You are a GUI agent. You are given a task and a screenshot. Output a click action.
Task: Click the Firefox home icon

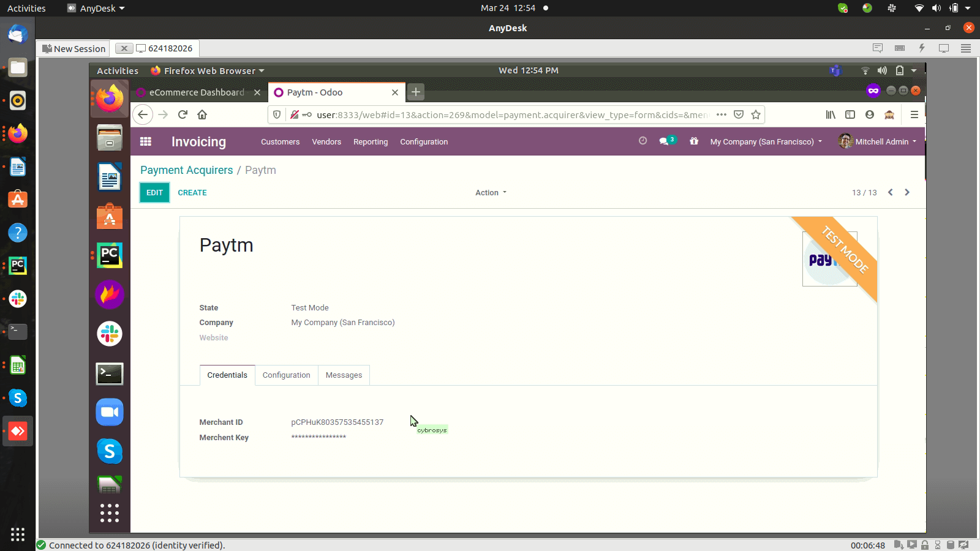pos(202,114)
